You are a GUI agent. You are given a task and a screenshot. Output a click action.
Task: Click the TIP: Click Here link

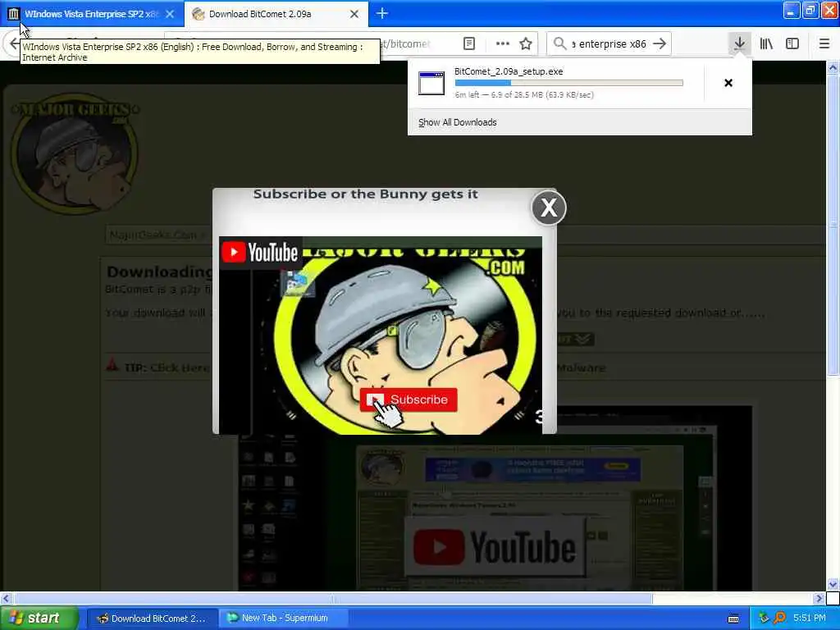[167, 367]
